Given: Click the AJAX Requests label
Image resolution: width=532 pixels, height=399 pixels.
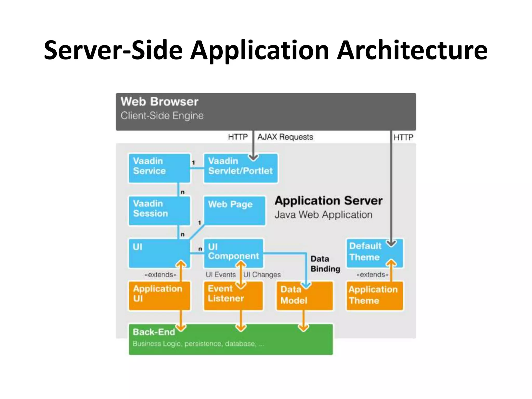Looking at the screenshot, I should [x=285, y=137].
